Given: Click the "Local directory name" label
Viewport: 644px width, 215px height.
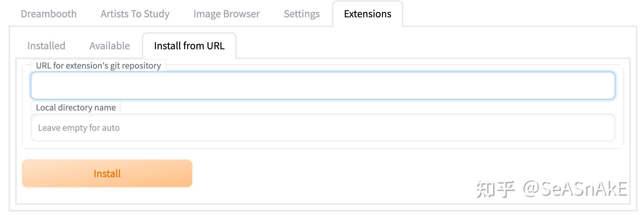Looking at the screenshot, I should click(x=76, y=107).
